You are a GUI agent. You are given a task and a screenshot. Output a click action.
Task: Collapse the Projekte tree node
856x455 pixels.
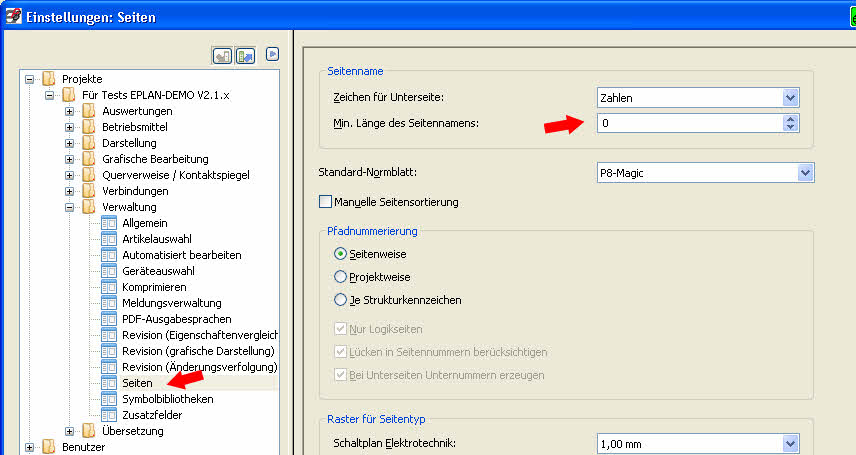[29, 79]
